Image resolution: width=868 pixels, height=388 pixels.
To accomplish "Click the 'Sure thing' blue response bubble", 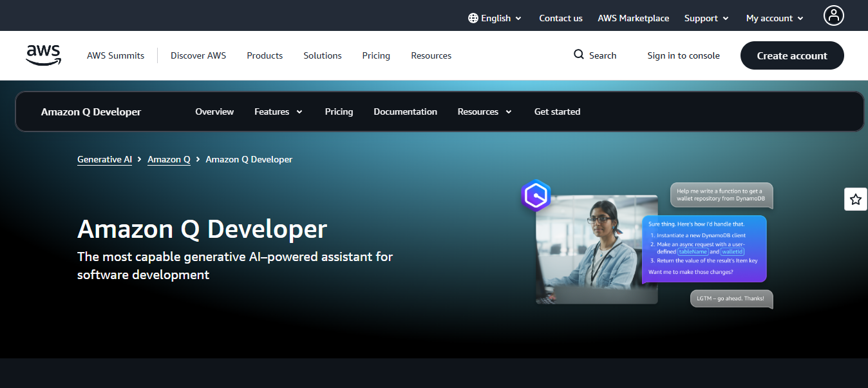I will point(704,249).
